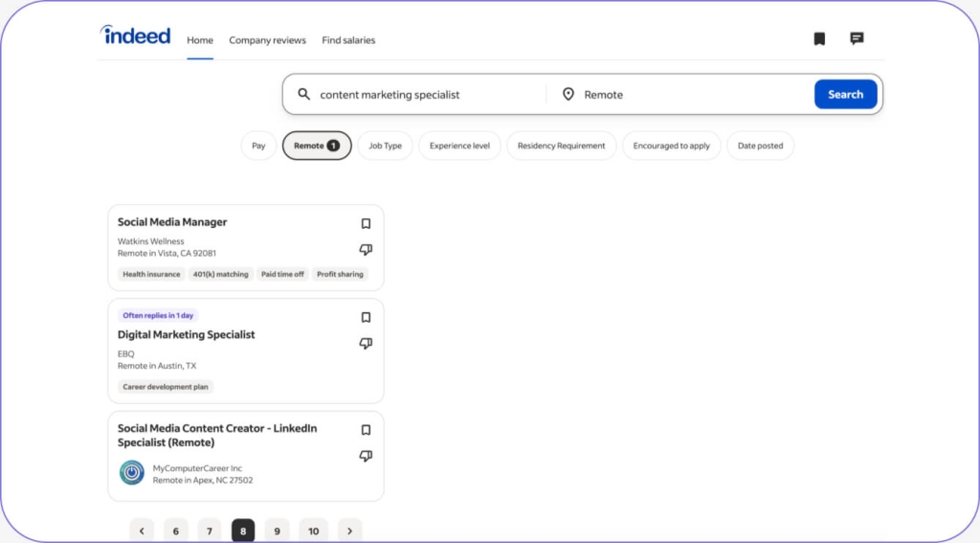Dislike the Social Media Manager listing

[366, 250]
